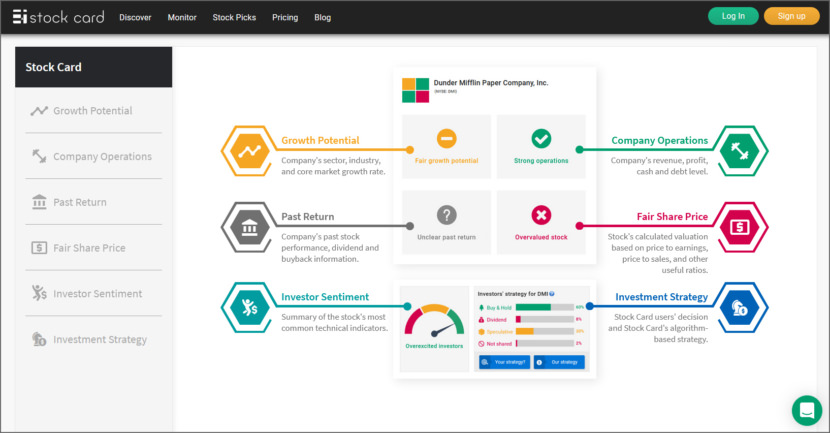Click the red X overvalued stock icon
This screenshot has height=433, width=830.
[541, 215]
